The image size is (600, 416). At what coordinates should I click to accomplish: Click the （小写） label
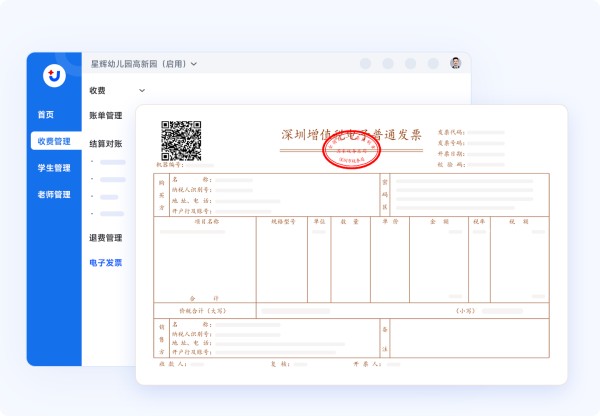point(466,311)
